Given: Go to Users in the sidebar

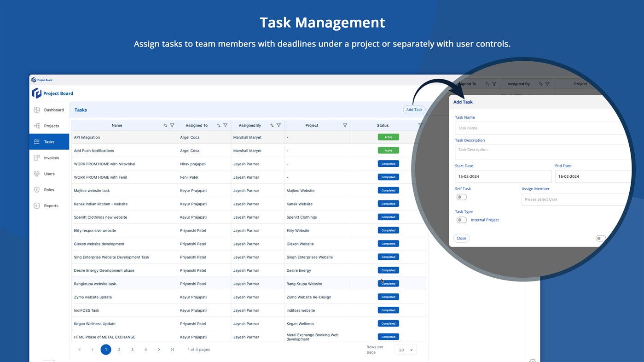Looking at the screenshot, I should [49, 174].
